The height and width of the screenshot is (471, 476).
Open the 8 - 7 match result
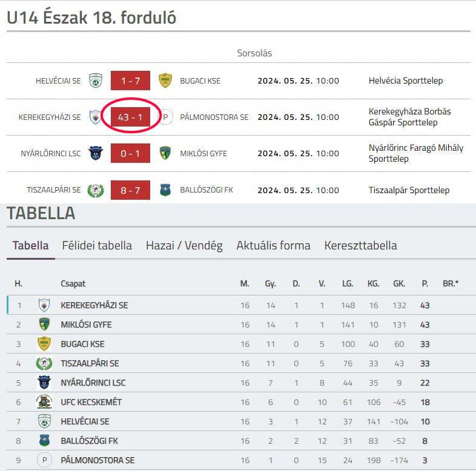click(x=130, y=190)
